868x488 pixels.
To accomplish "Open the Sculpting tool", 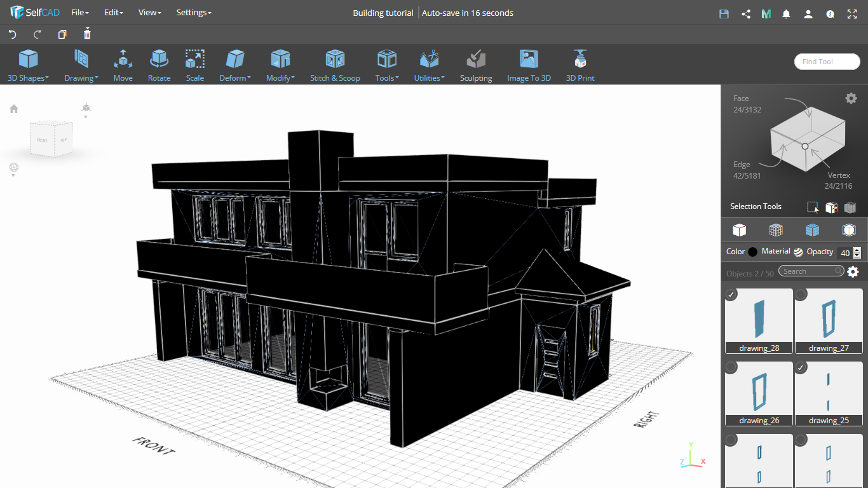I will (476, 66).
